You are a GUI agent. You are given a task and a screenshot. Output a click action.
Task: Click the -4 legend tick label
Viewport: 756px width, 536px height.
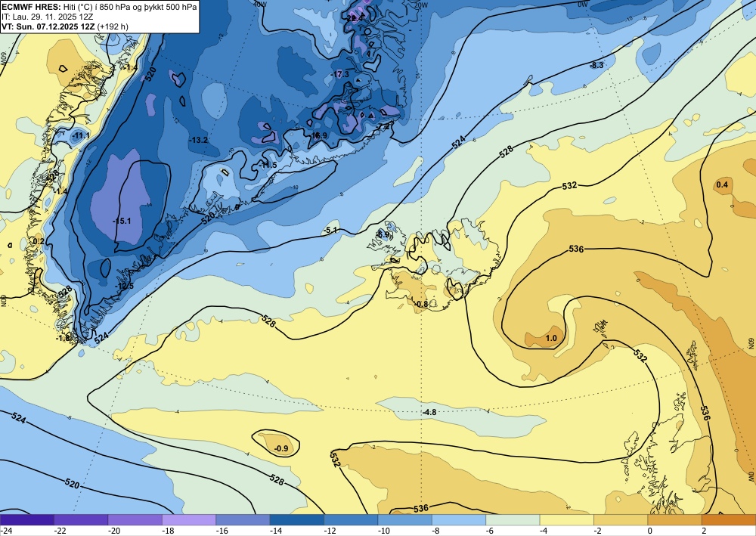tap(545, 531)
